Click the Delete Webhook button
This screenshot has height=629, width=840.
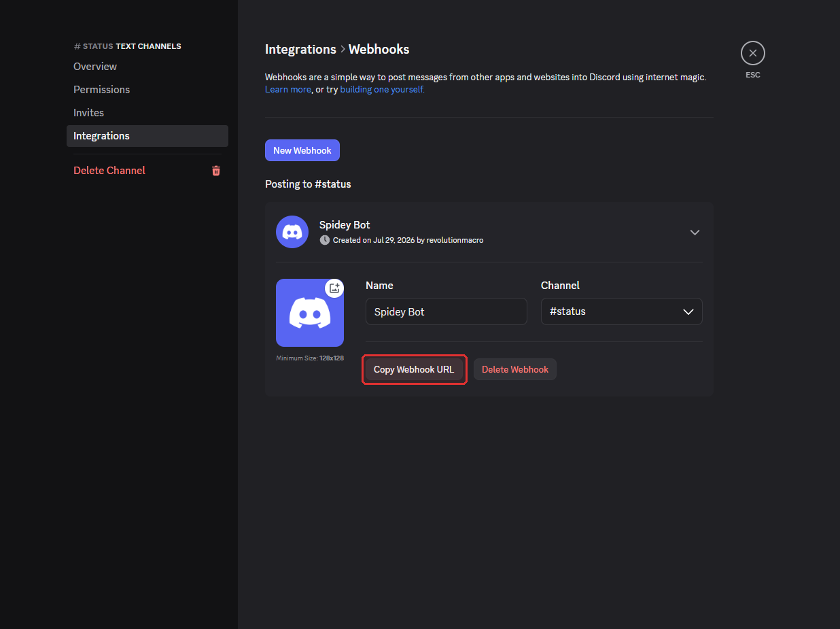[514, 369]
